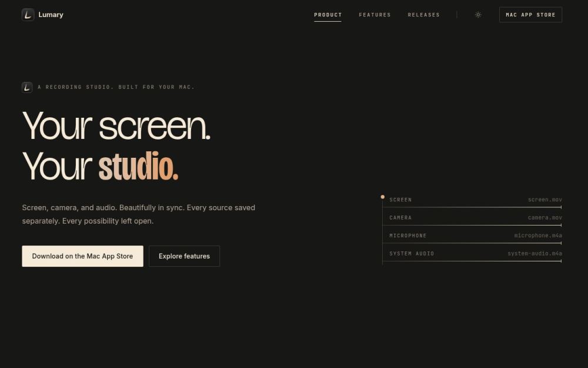Click the microphone.m4a file name

538,236
